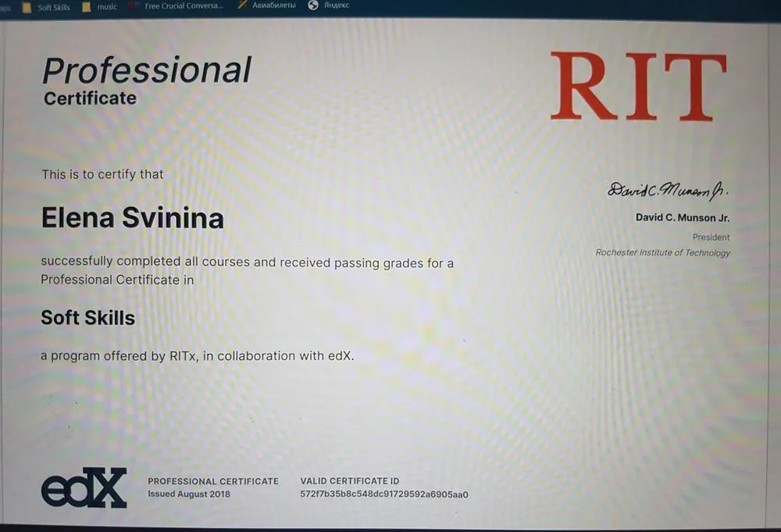The width and height of the screenshot is (781, 532).
Task: Click the Issued August 2018 text
Action: 189,495
